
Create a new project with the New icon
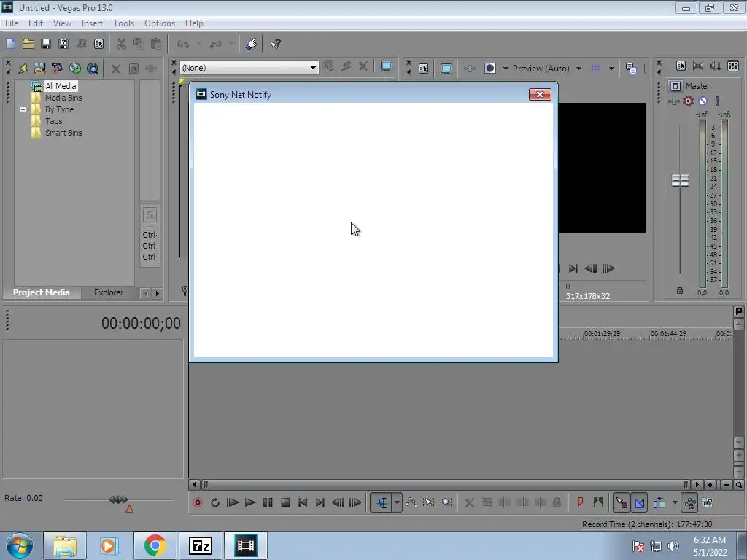10,44
